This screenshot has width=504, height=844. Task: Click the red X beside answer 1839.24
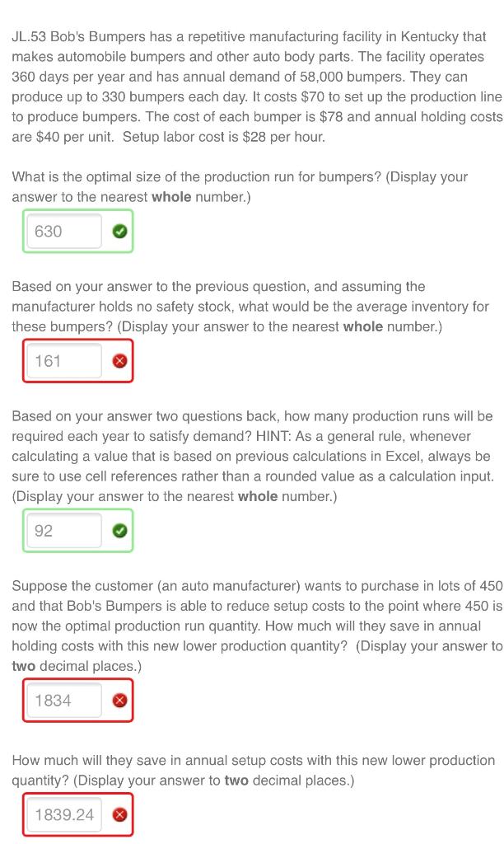click(119, 814)
